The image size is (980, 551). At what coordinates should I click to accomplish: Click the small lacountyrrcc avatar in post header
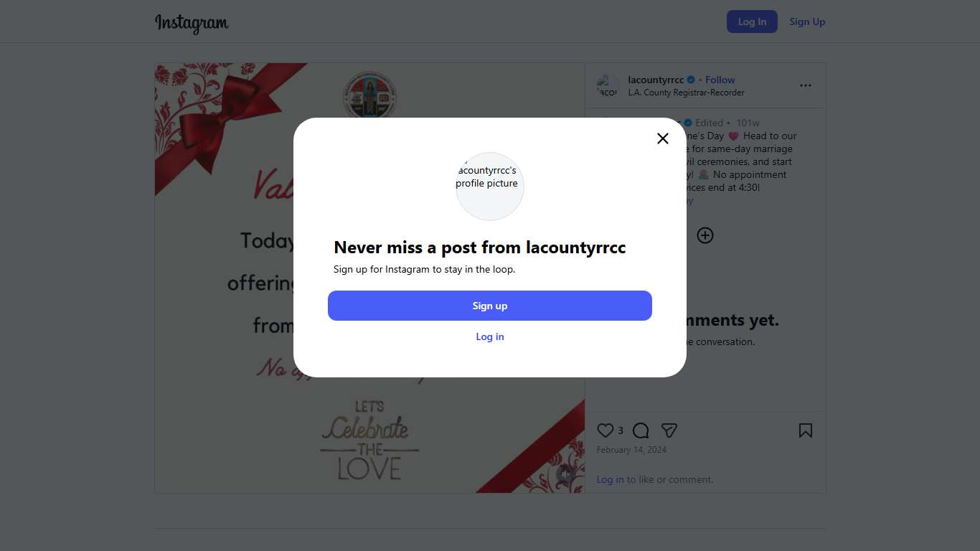coord(608,86)
